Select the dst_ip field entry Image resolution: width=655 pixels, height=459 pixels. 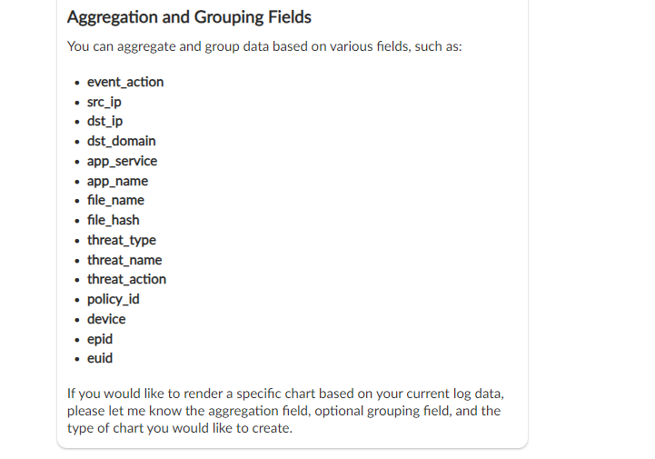[104, 122]
